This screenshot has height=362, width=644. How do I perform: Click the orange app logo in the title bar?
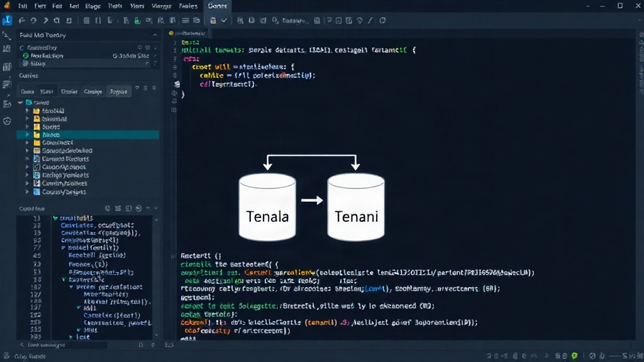tap(7, 6)
